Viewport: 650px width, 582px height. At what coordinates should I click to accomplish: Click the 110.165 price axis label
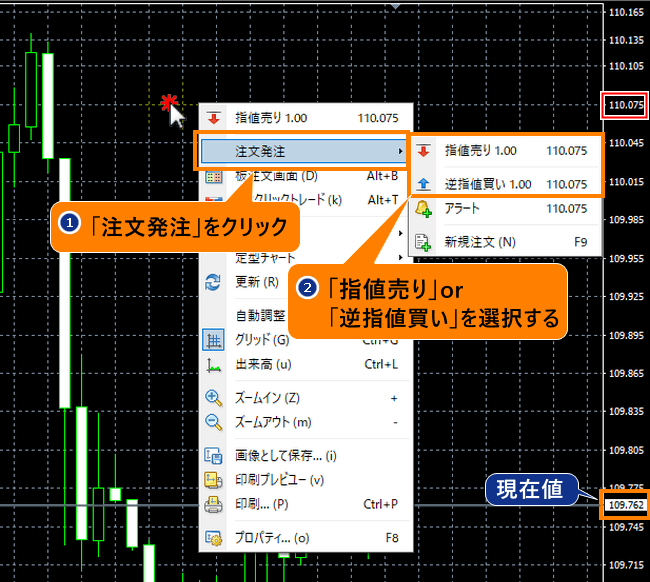626,12
